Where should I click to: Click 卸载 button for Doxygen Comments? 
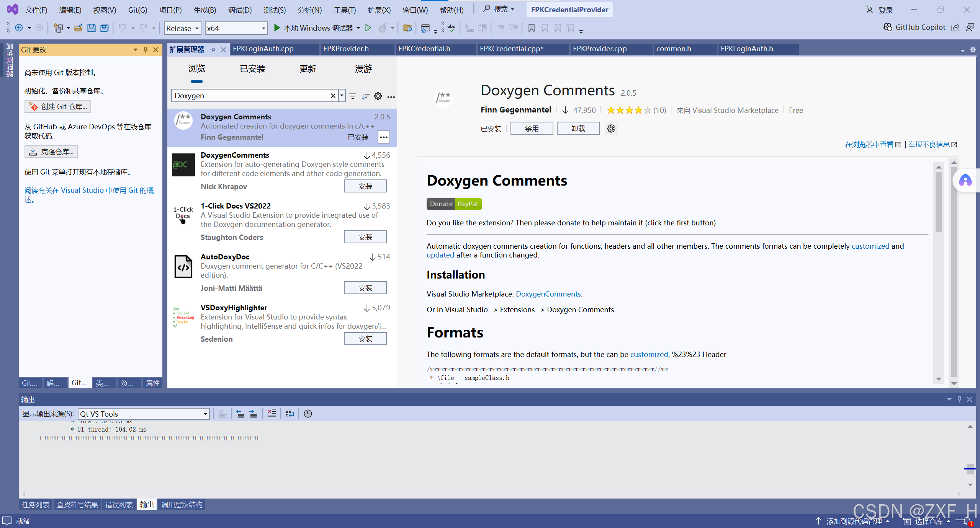pyautogui.click(x=578, y=129)
